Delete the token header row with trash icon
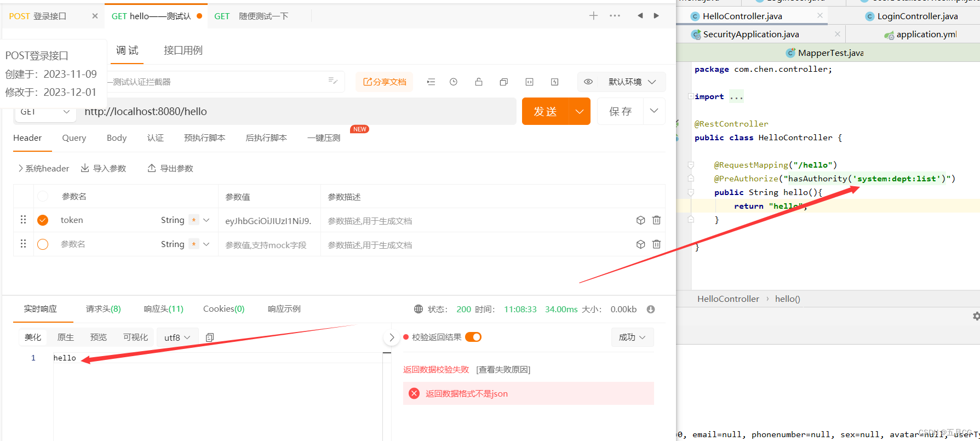 pos(656,220)
